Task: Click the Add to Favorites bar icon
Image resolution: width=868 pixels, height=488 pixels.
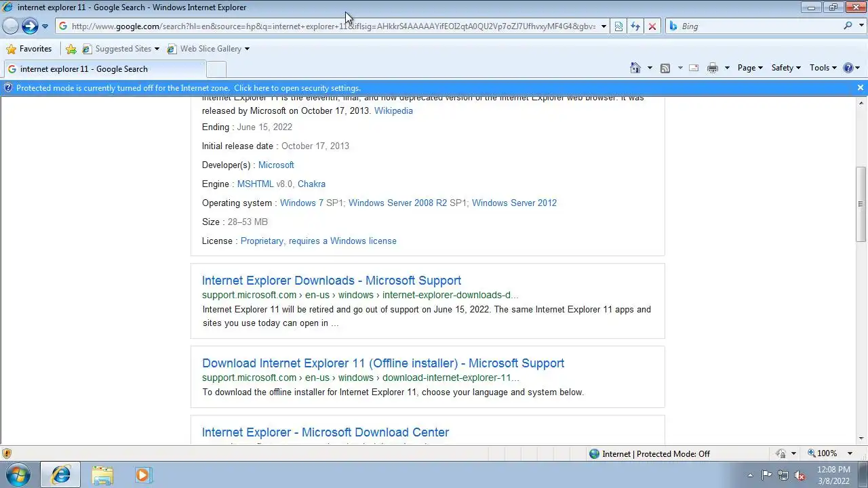Action: click(71, 49)
